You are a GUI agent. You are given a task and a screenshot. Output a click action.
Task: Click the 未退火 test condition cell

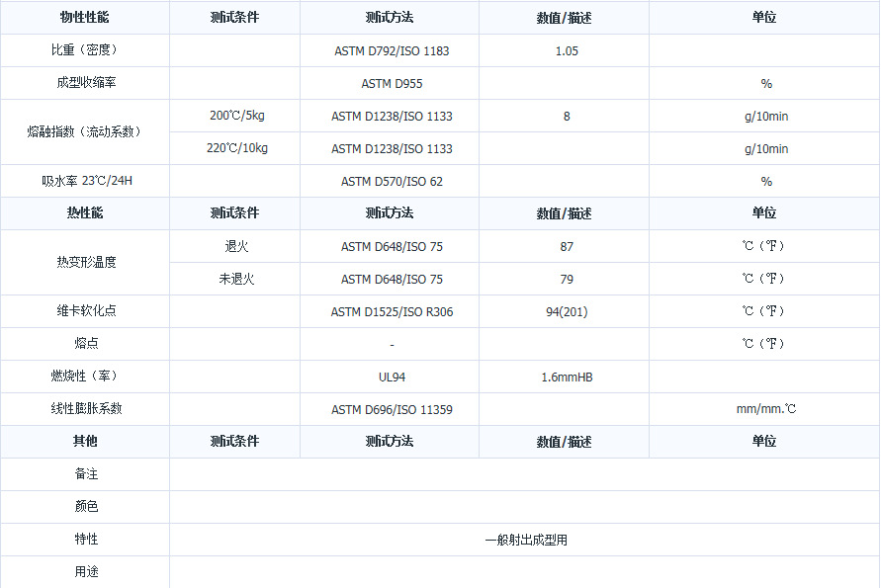(236, 279)
